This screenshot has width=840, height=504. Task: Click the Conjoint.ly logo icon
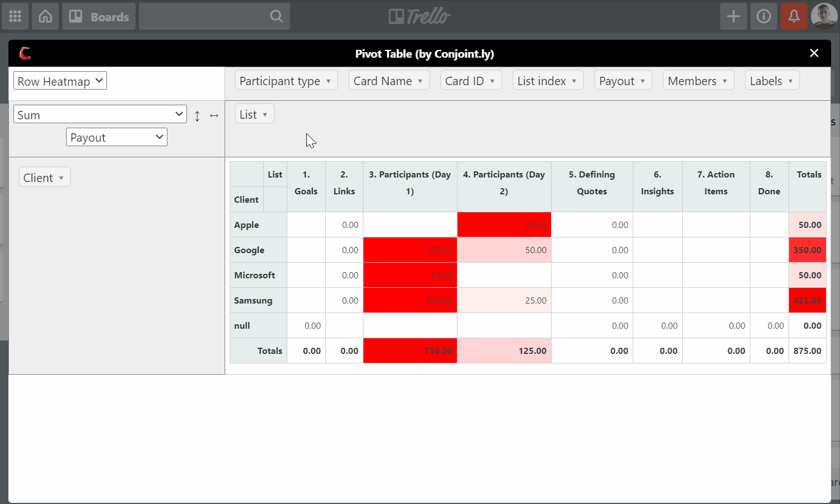[25, 53]
